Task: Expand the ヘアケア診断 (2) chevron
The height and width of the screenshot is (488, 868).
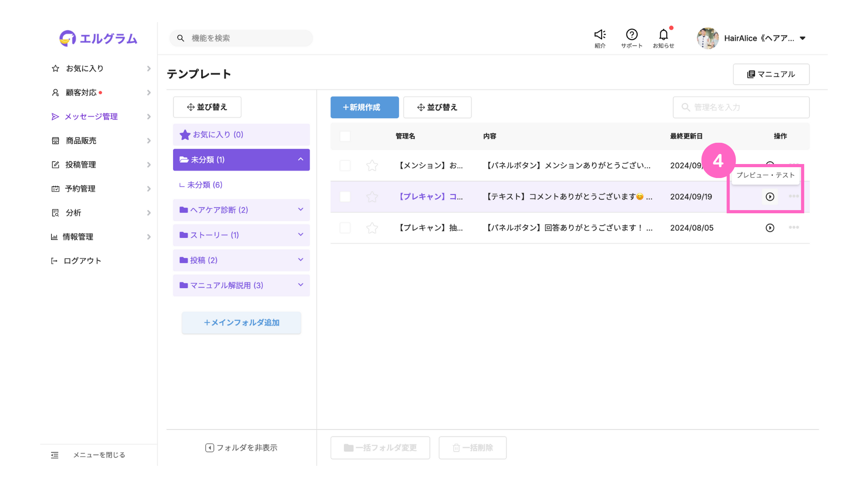Action: [301, 209]
